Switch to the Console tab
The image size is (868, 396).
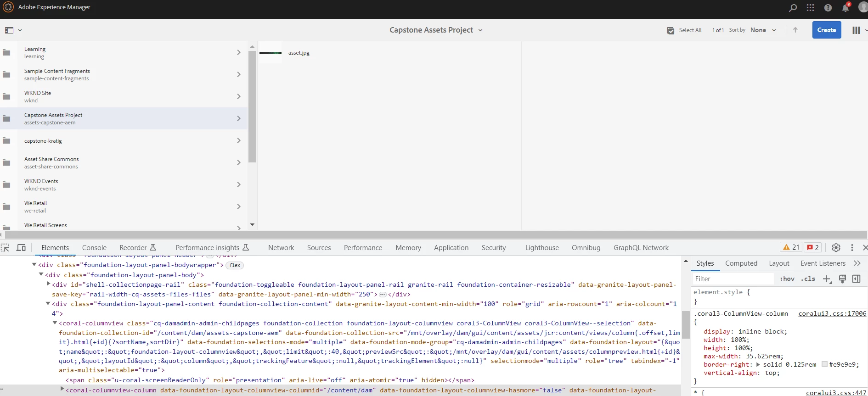click(x=94, y=248)
